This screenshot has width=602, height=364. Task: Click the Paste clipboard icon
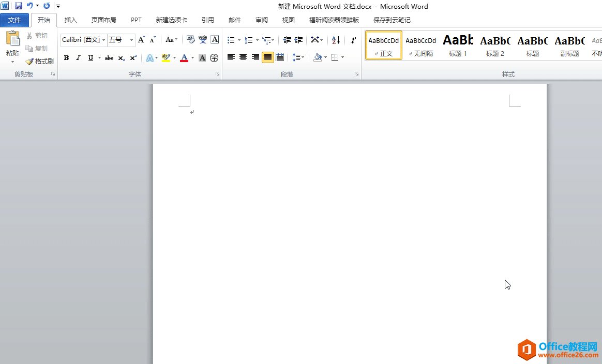[12, 39]
